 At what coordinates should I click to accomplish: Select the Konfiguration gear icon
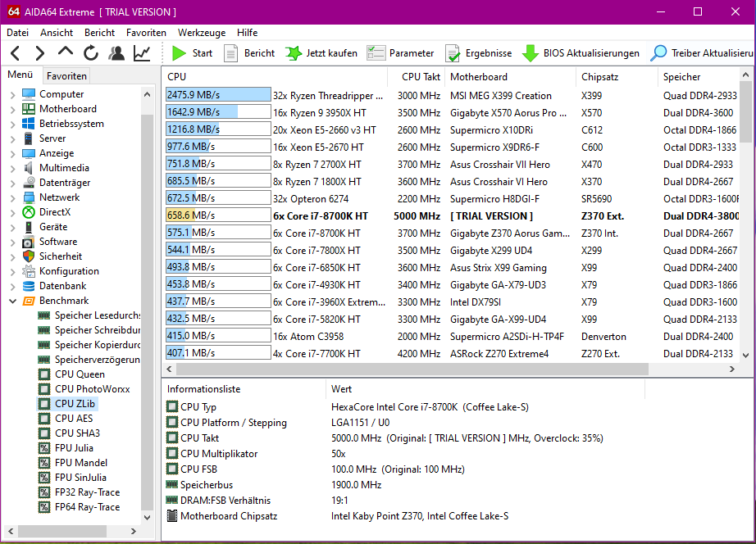(29, 271)
